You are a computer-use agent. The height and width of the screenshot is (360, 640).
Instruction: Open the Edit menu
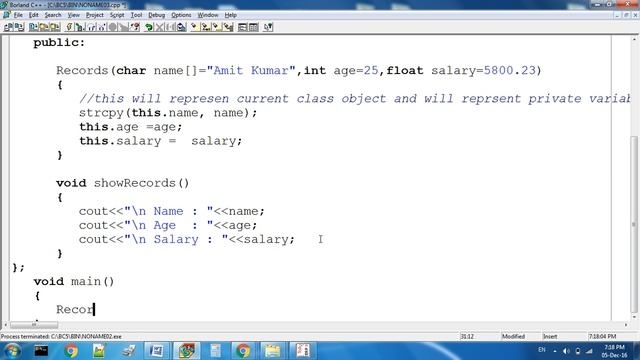point(33,15)
